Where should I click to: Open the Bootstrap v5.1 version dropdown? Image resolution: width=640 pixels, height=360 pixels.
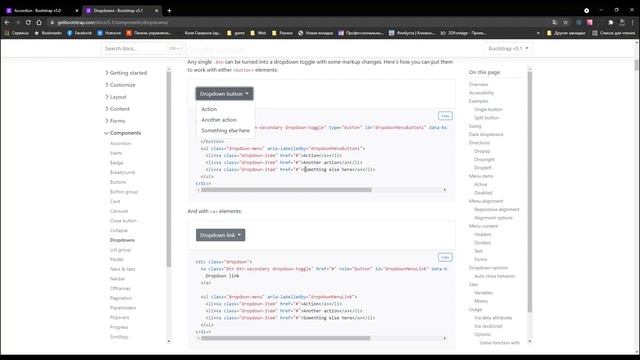tap(508, 49)
